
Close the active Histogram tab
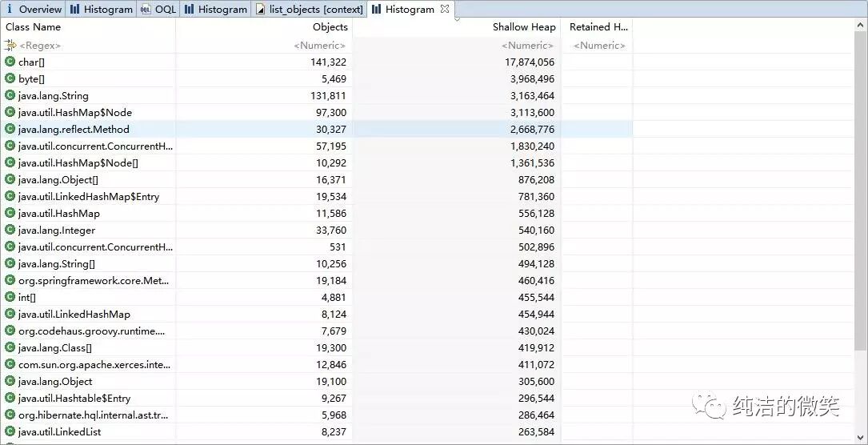[x=445, y=9]
